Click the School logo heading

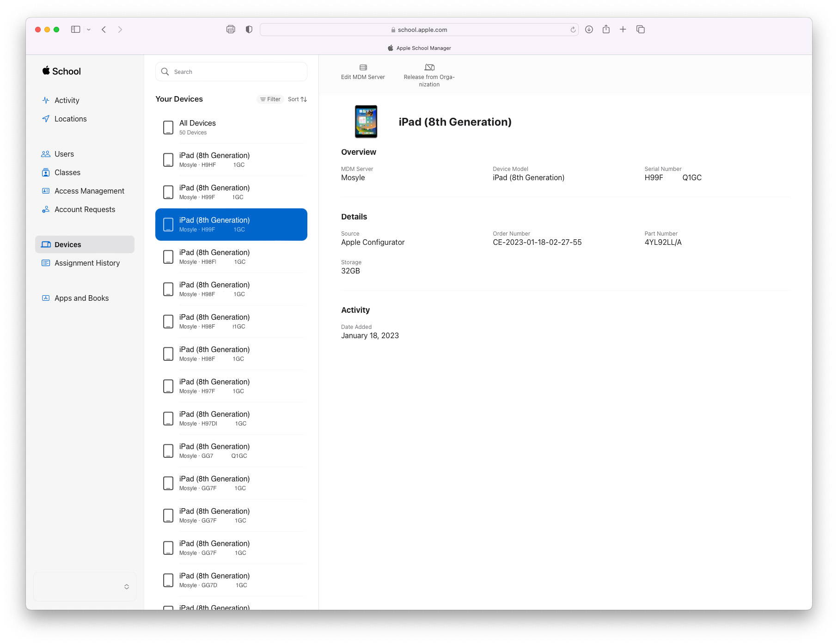pos(61,71)
